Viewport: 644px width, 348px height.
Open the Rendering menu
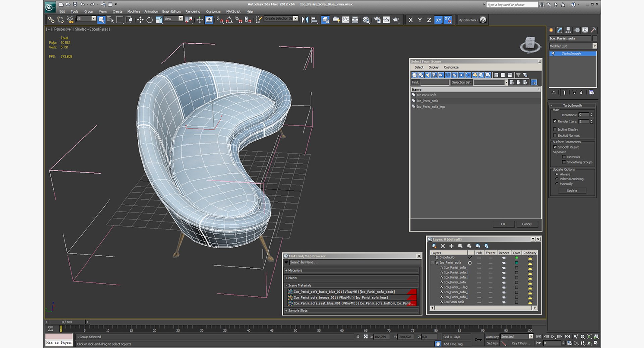pos(193,11)
